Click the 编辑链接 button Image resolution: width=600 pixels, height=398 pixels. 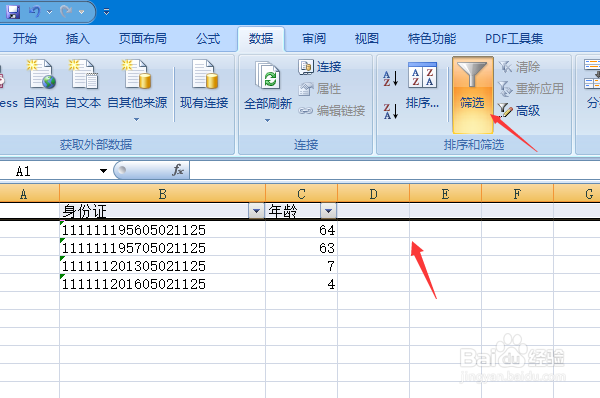click(332, 111)
